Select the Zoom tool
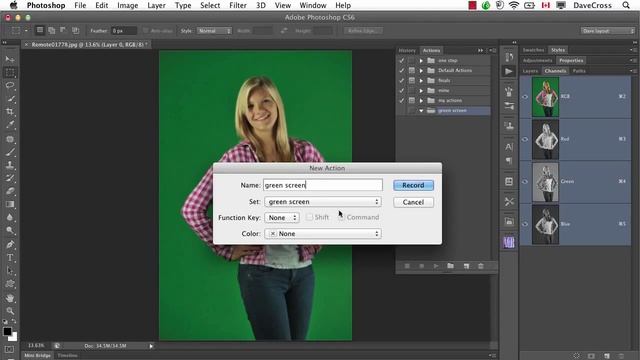 point(10,311)
